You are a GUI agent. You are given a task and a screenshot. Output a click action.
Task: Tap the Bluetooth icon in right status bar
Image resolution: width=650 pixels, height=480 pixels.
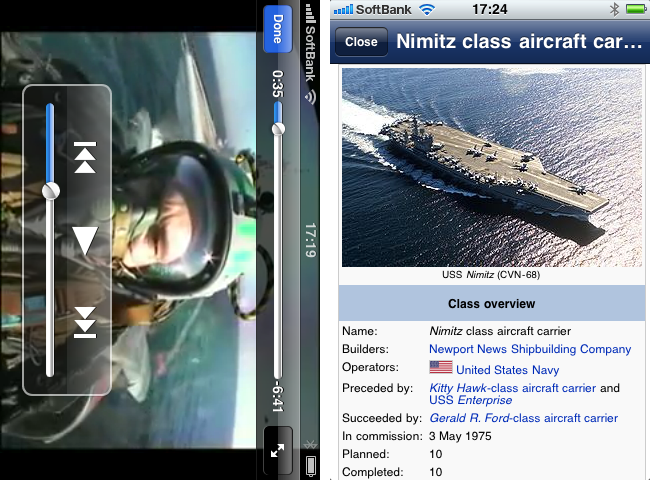click(x=614, y=9)
